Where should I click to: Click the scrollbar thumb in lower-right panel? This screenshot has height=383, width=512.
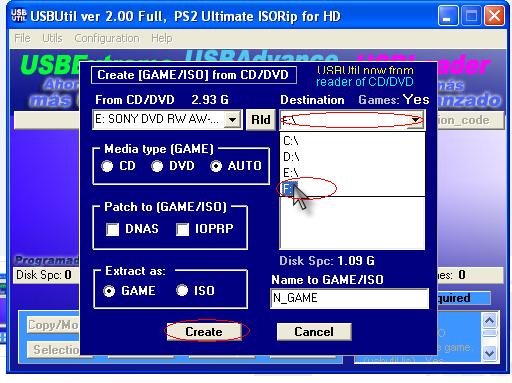[489, 333]
